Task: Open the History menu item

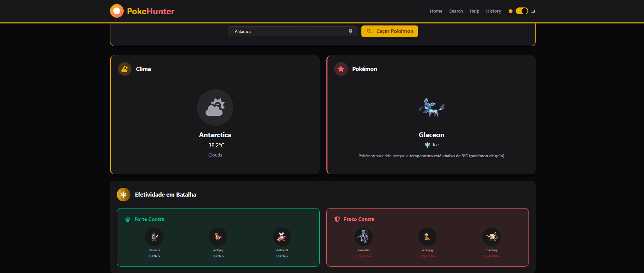Action: point(494,11)
